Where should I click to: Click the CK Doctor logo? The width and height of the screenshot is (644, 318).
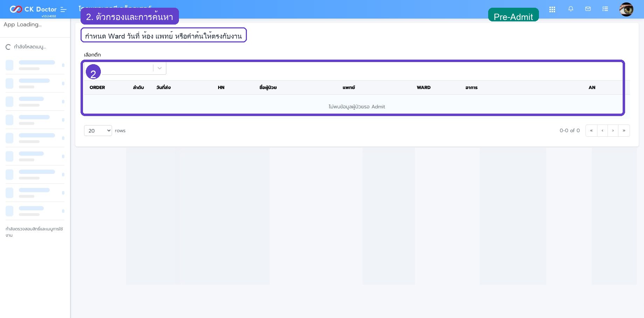click(x=33, y=9)
